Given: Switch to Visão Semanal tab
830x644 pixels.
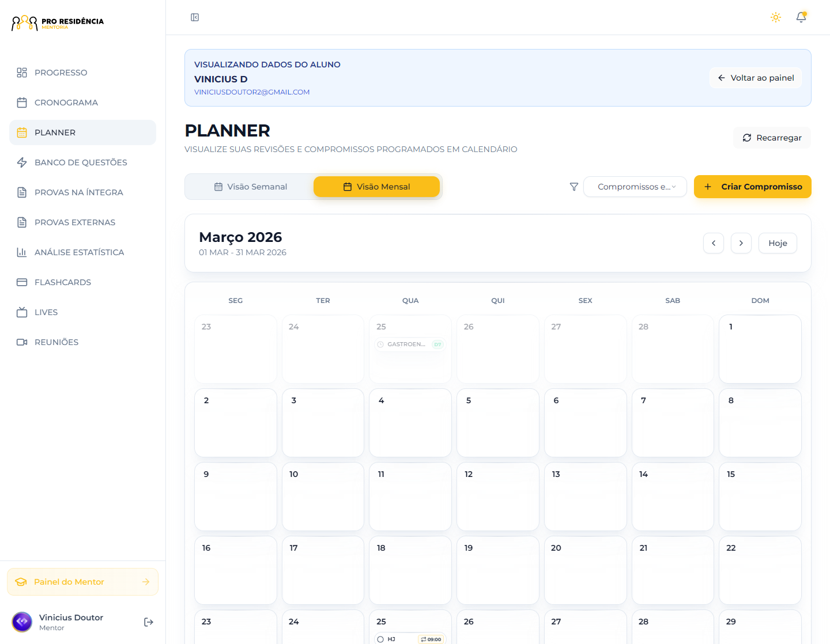Looking at the screenshot, I should (x=250, y=187).
